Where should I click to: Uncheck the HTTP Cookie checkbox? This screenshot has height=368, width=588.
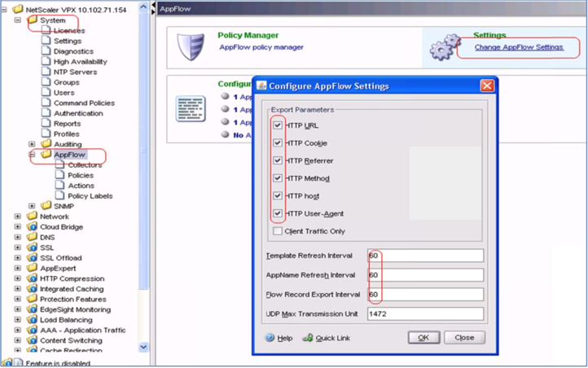point(278,142)
